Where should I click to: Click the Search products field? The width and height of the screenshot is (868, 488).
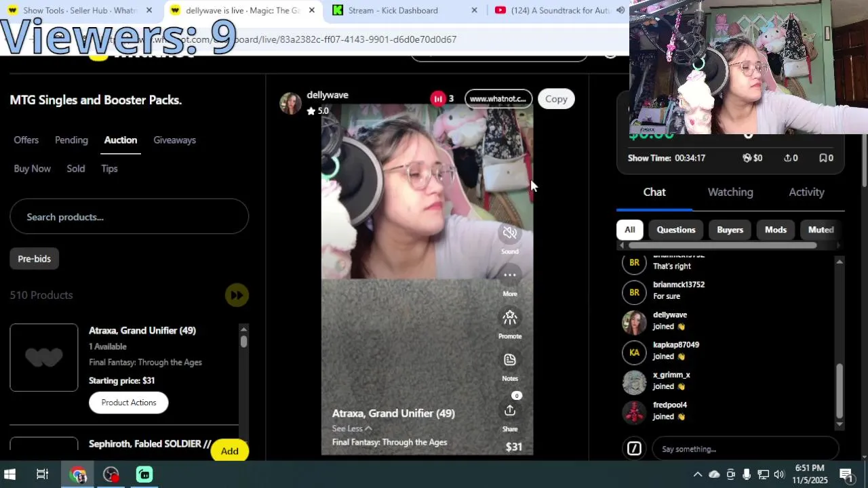129,217
